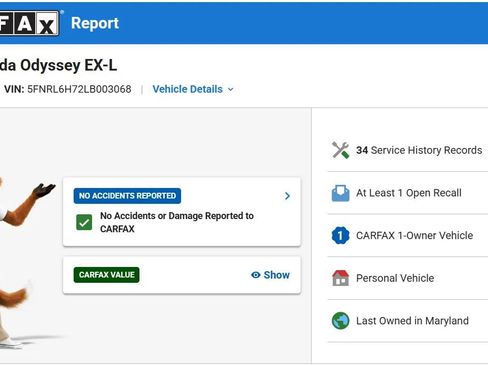The width and height of the screenshot is (488, 366).
Task: Open 34 Service History Records
Action: pos(408,150)
